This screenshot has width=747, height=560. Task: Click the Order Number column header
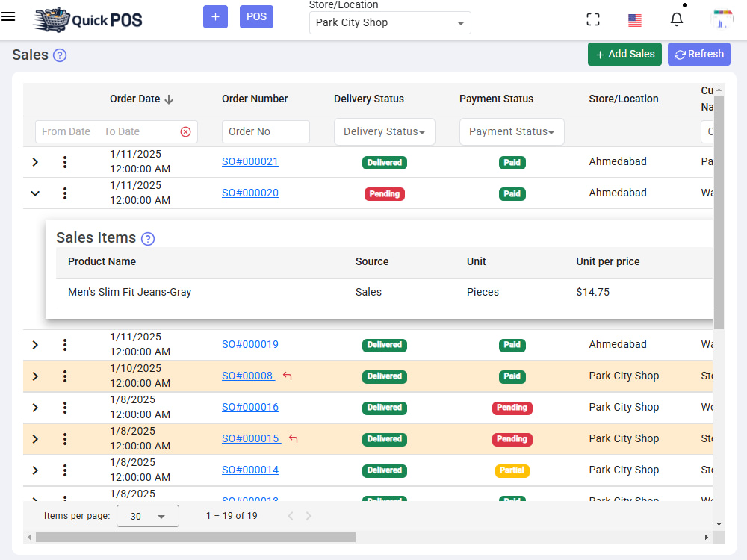(255, 99)
